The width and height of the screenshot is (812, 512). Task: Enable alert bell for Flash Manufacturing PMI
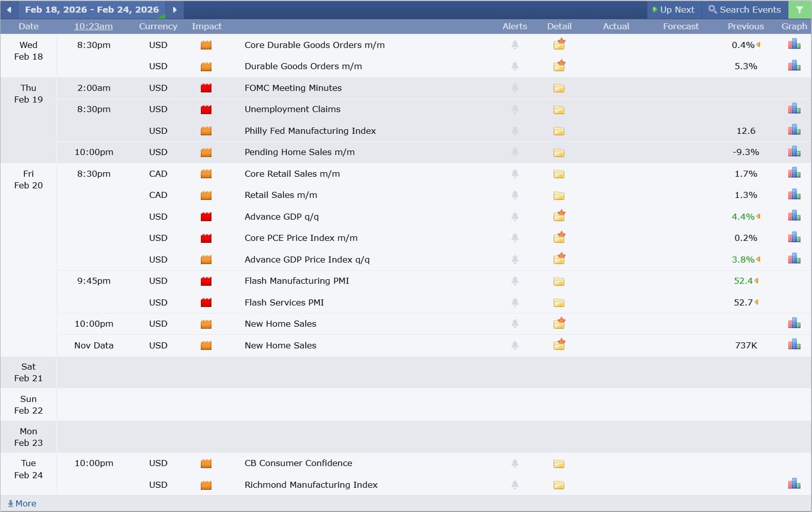(515, 281)
